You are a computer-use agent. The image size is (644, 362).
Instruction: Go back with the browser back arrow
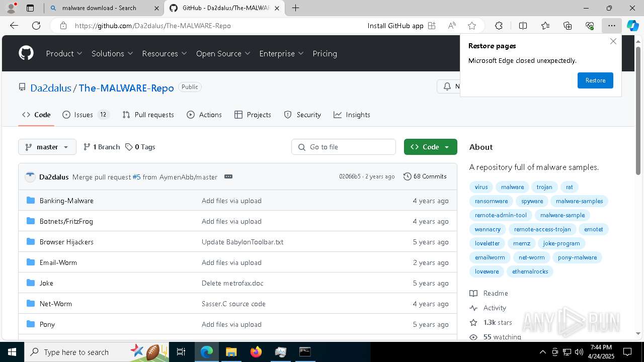(x=14, y=26)
